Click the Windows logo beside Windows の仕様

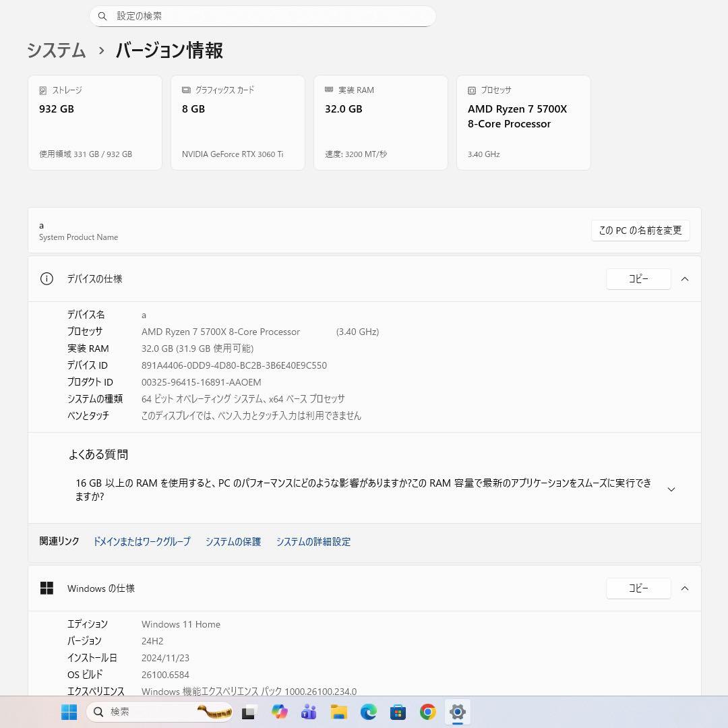47,588
